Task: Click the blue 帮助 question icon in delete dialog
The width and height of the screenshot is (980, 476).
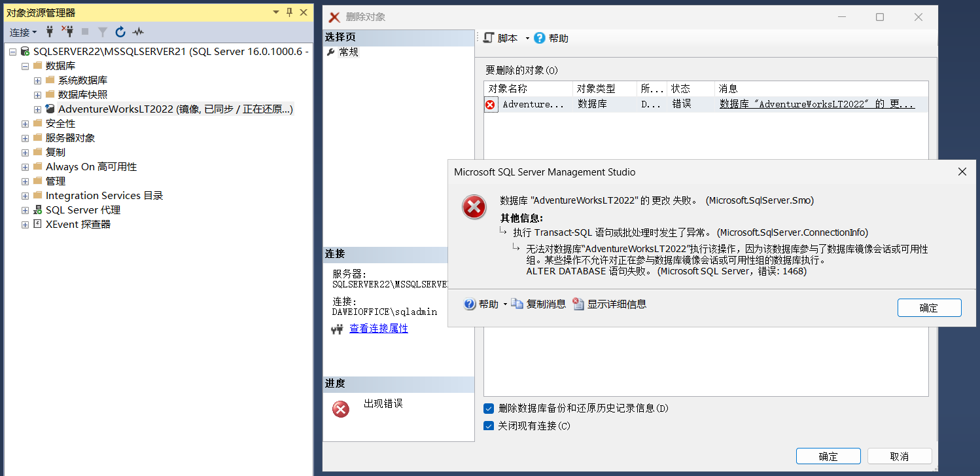Action: tap(539, 38)
